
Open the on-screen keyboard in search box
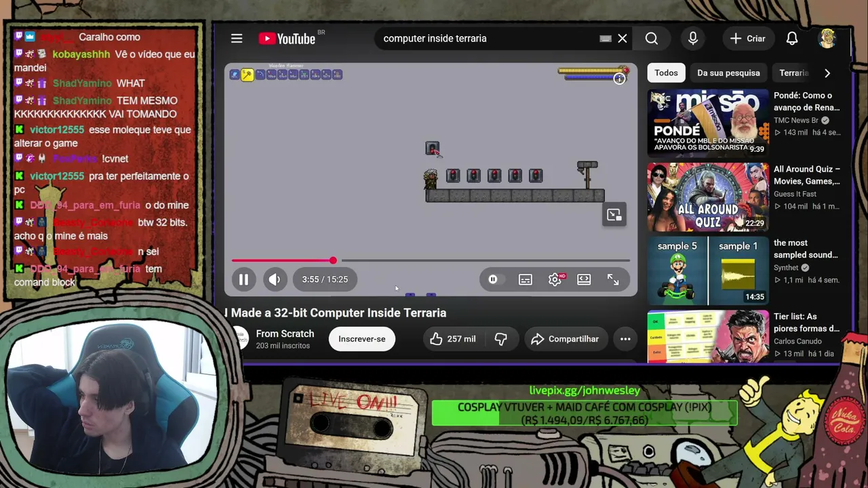pyautogui.click(x=606, y=39)
